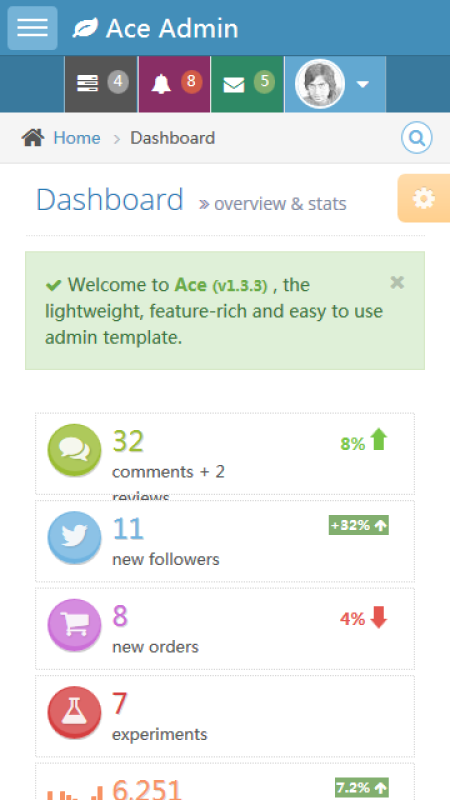Open the orange gear settings panel
450x800 pixels.
tap(423, 198)
